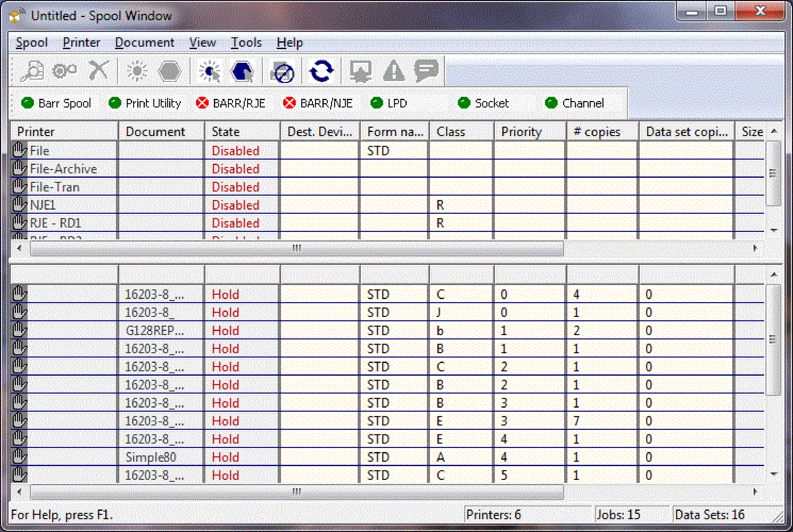Image resolution: width=793 pixels, height=532 pixels.
Task: Click the gears properties toolbar icon
Action: (x=64, y=71)
